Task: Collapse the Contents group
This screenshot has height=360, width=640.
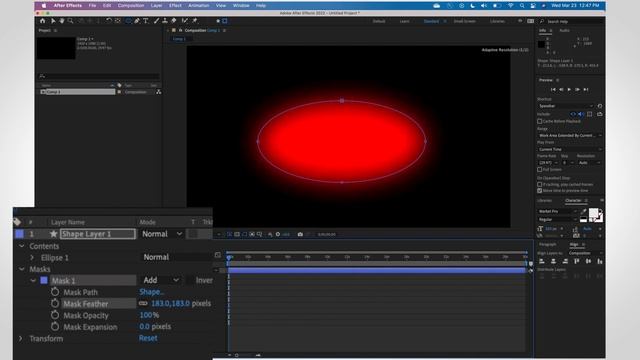Action: [22, 246]
